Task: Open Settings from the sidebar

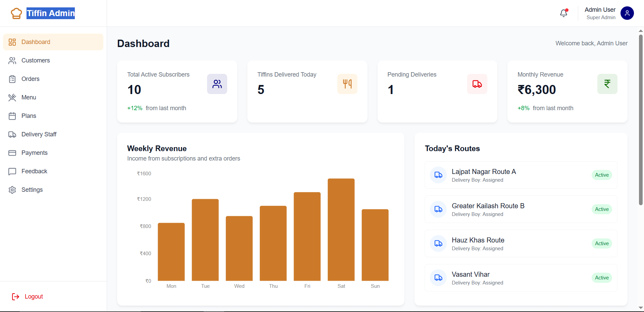Action: [x=32, y=190]
